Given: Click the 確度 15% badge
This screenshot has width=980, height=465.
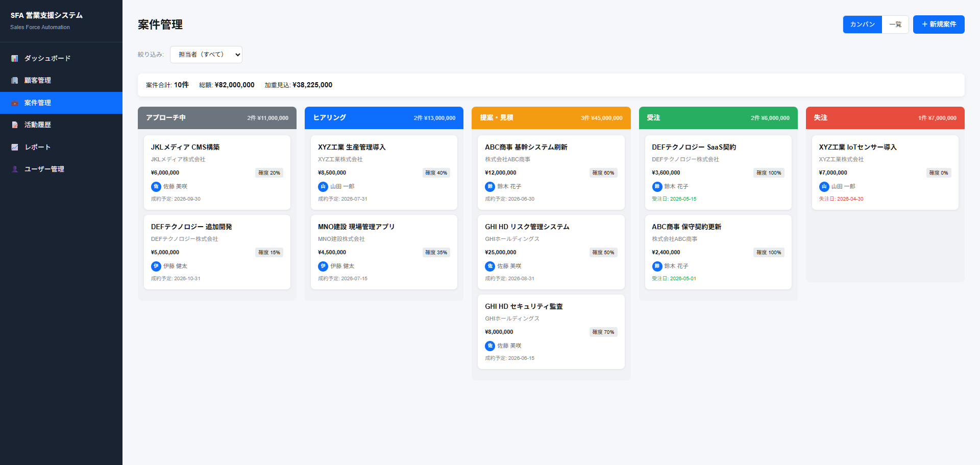Looking at the screenshot, I should coord(269,253).
